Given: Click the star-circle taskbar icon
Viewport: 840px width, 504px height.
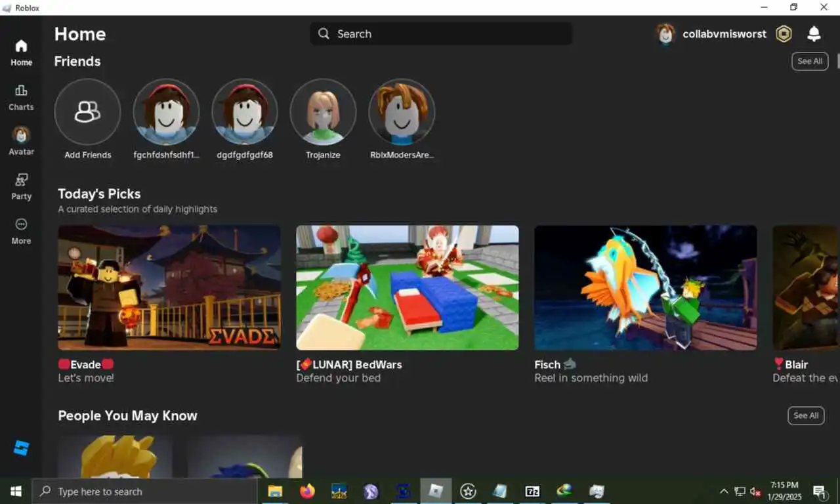Looking at the screenshot, I should click(x=468, y=491).
